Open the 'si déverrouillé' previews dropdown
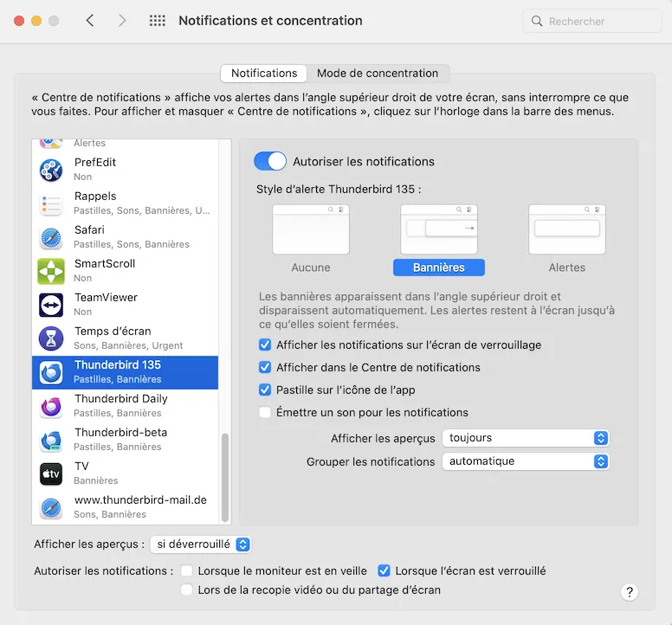672x625 pixels. [x=201, y=544]
